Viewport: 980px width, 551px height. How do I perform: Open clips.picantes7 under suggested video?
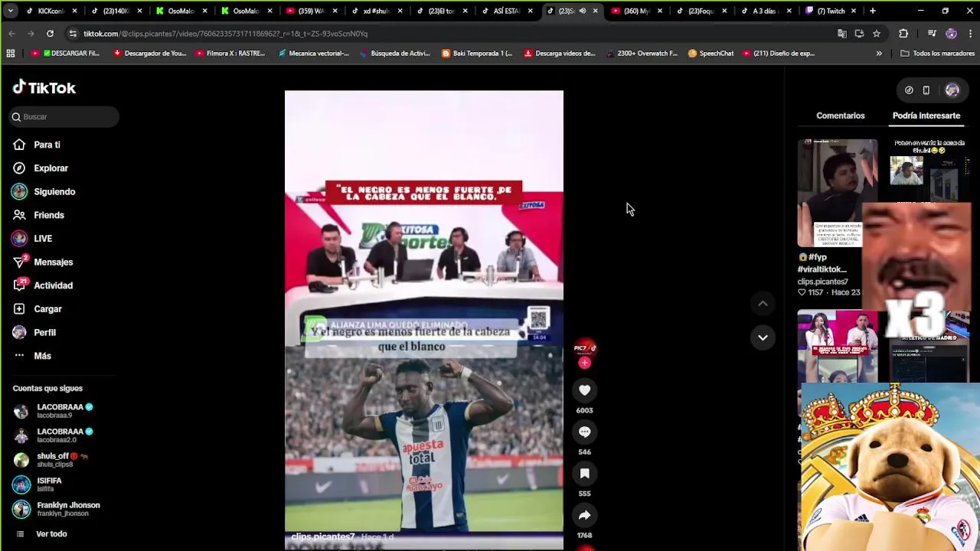point(822,282)
